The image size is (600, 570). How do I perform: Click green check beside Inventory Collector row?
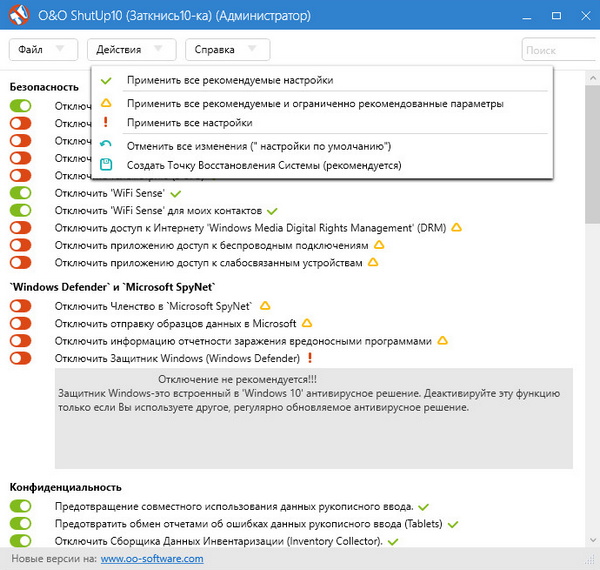click(393, 542)
